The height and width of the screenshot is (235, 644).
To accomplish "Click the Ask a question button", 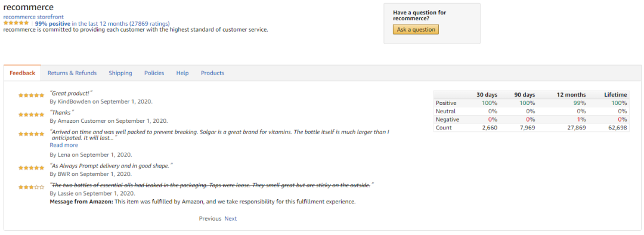I will click(x=416, y=30).
